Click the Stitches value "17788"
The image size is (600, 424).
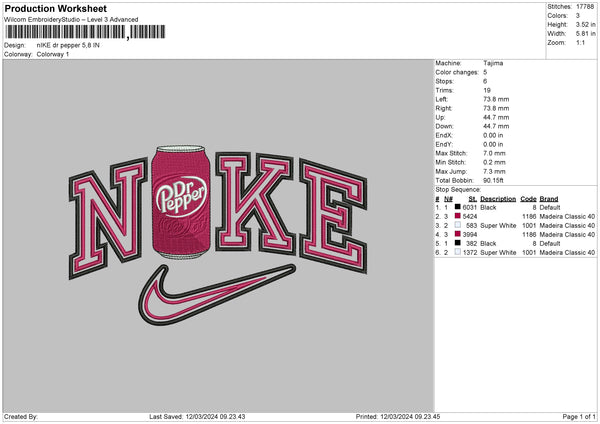click(585, 7)
